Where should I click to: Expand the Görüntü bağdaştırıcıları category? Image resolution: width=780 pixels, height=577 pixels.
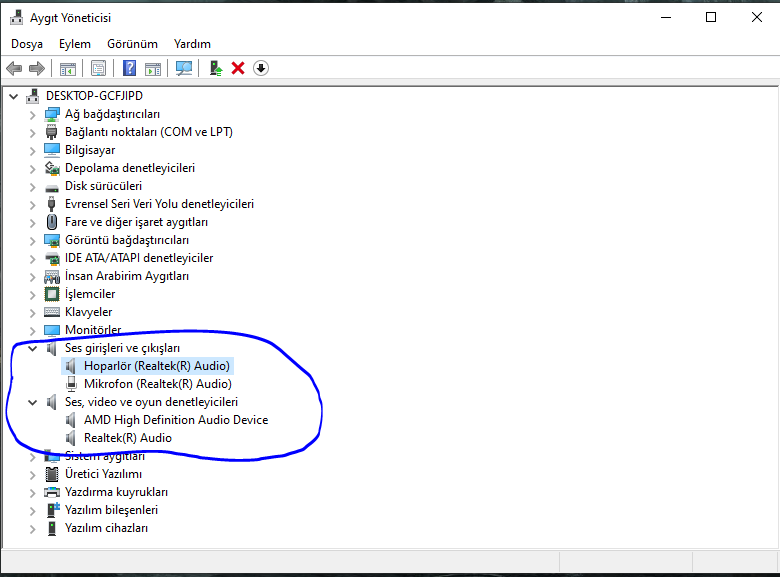click(32, 241)
